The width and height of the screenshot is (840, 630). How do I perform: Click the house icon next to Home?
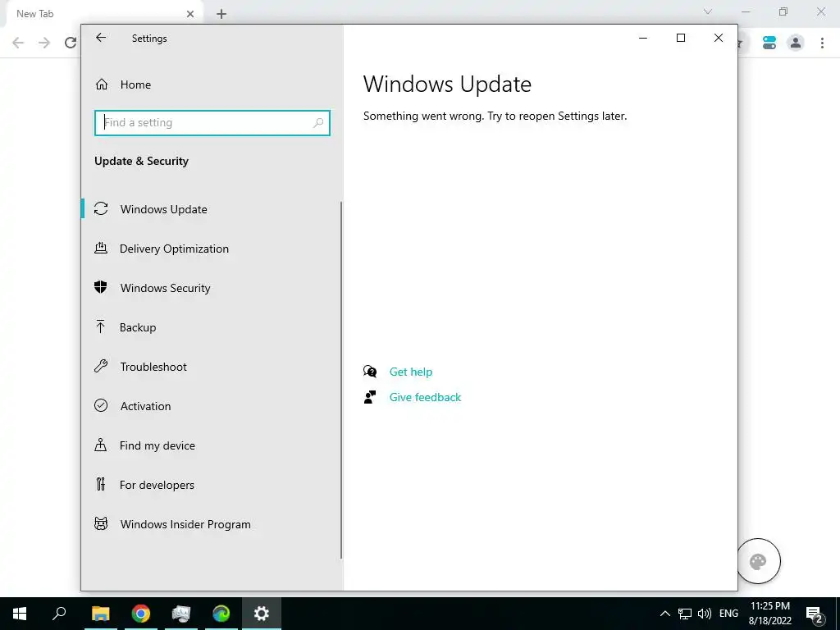(101, 84)
